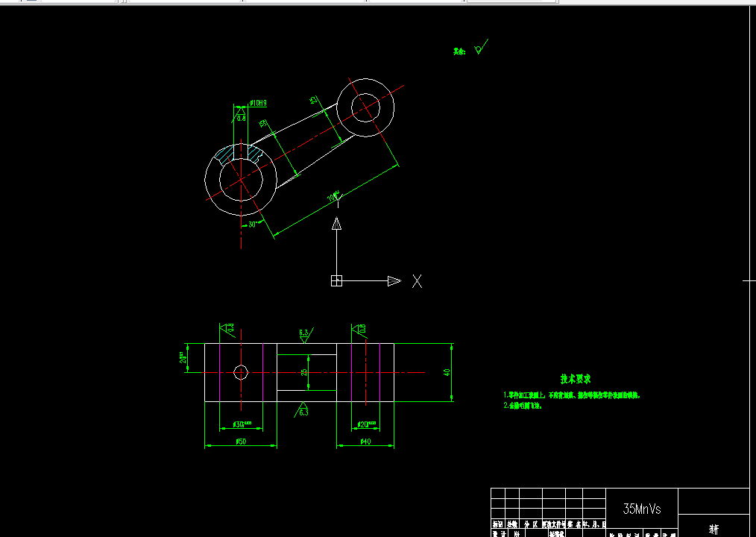
Task: Pick the surface roughness symbol at top right
Action: (481, 47)
